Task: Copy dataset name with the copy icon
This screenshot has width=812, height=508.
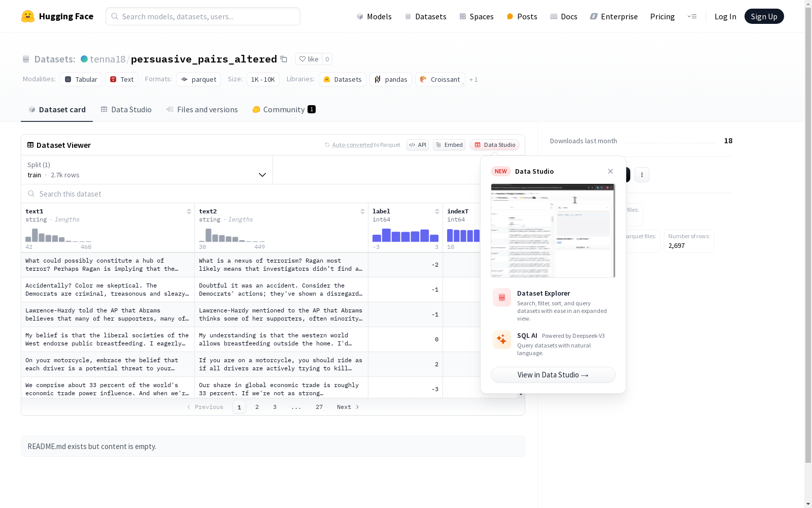Action: [x=284, y=59]
